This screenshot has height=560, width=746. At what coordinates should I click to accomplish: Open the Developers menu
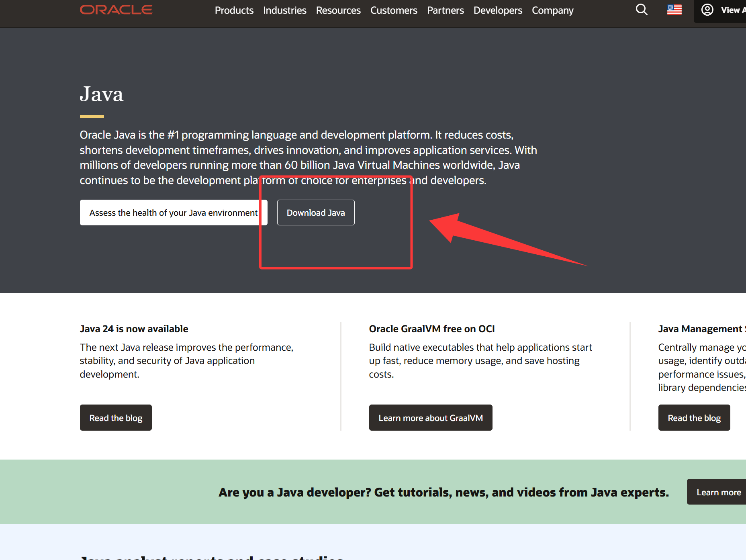coord(498,10)
